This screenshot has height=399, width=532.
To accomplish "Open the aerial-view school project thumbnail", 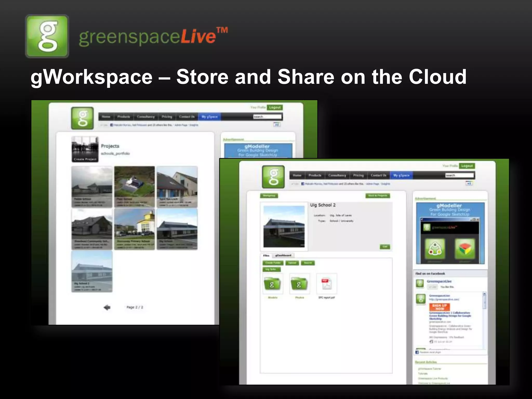I will click(134, 187).
